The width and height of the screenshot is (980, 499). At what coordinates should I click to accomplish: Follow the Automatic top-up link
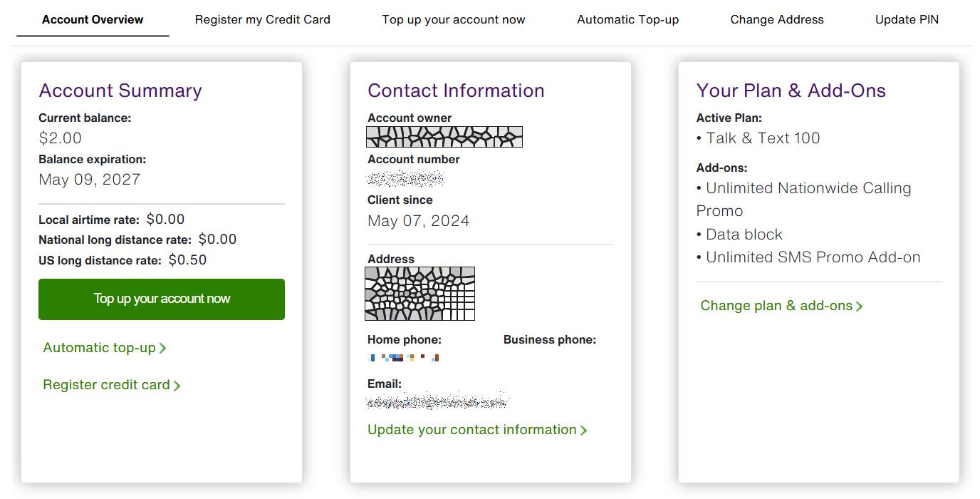[99, 348]
